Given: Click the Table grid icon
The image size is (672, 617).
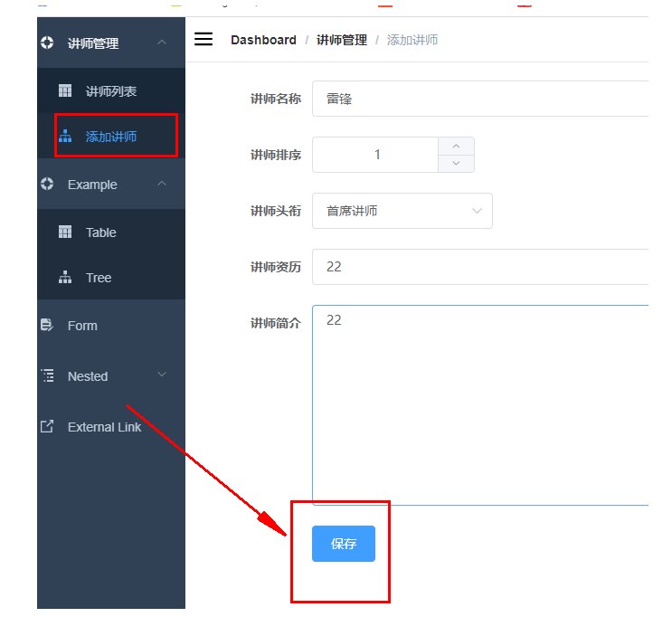Looking at the screenshot, I should pyautogui.click(x=65, y=232).
